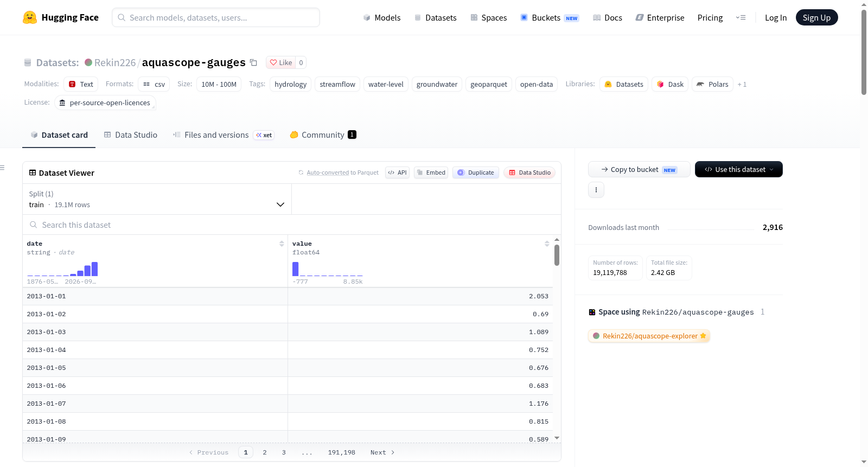
Task: Click the dataset table vertical scrollbar
Action: point(557,255)
